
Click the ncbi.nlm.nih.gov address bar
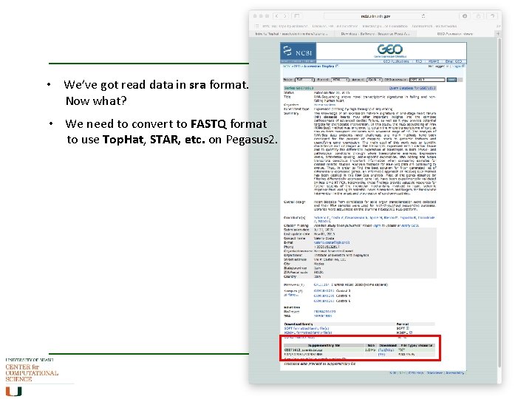pyautogui.click(x=375, y=16)
